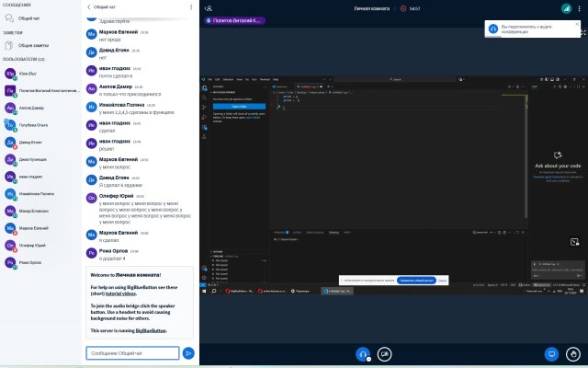
Task: Open the connection status indicator
Action: (566, 8)
